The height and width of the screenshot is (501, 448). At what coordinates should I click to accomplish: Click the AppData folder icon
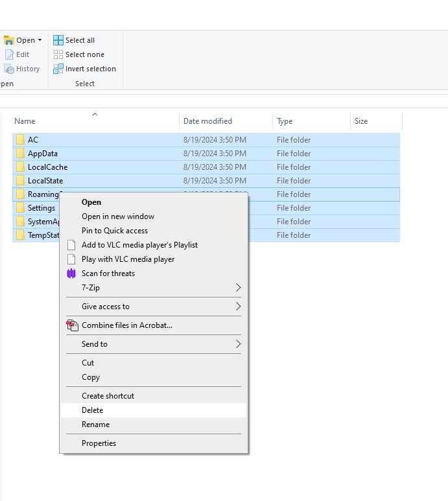(20, 154)
